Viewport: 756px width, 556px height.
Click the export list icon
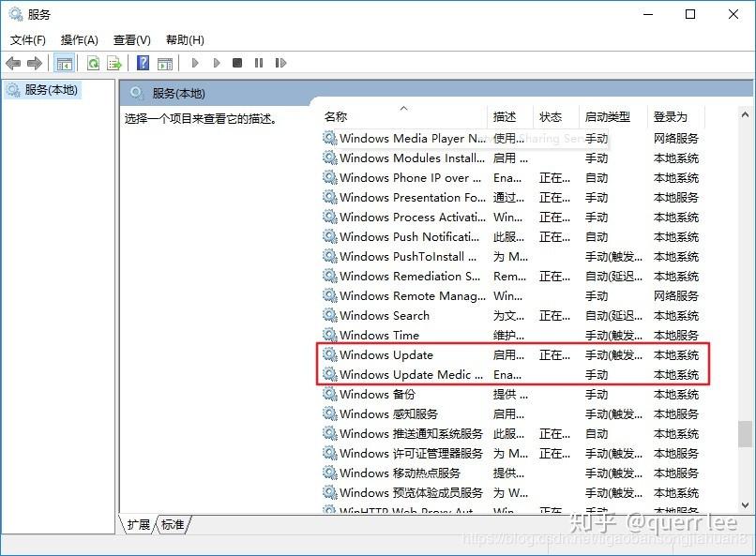pyautogui.click(x=114, y=63)
